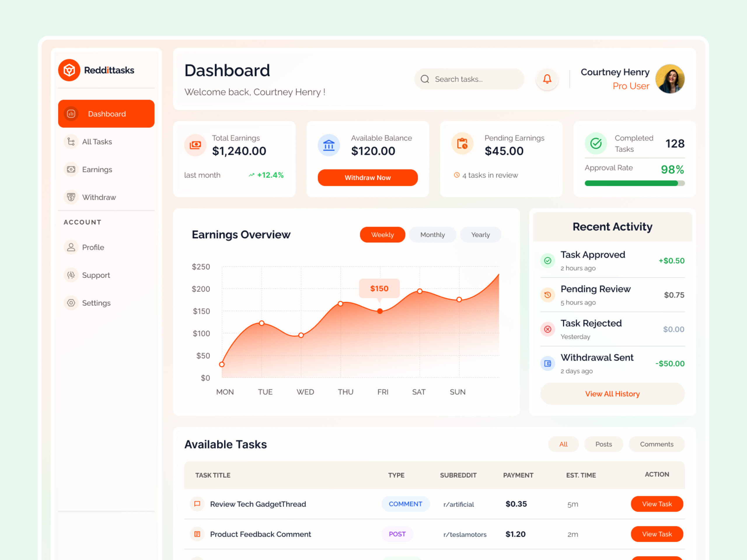Switch earnings chart to Yearly
The height and width of the screenshot is (560, 747).
[x=480, y=235]
